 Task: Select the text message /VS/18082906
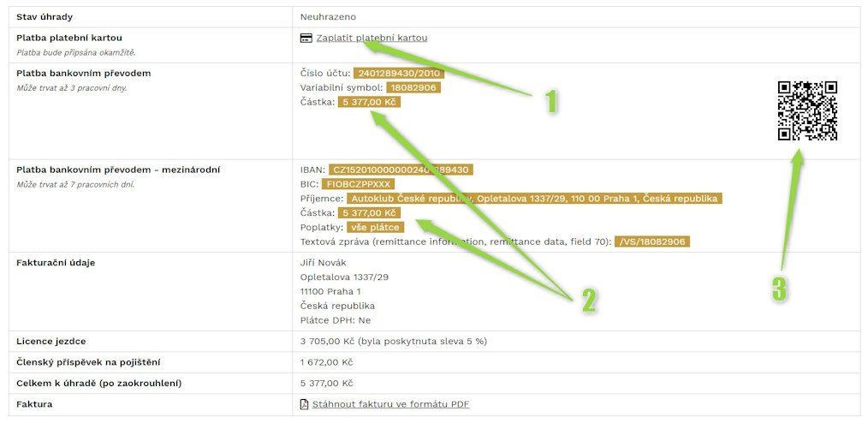[x=652, y=242]
